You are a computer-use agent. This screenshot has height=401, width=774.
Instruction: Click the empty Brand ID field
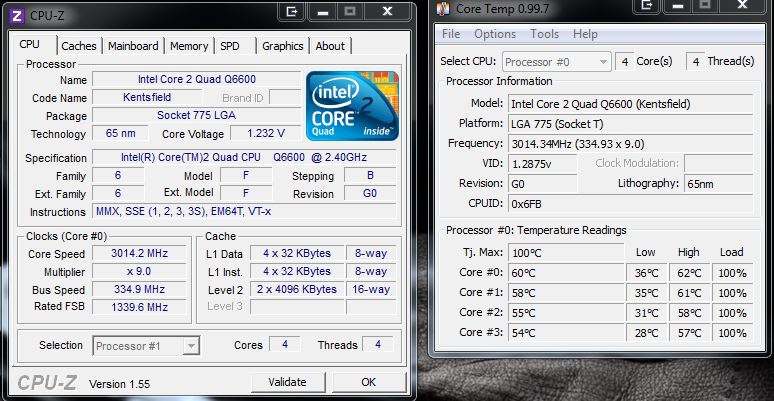[x=285, y=97]
